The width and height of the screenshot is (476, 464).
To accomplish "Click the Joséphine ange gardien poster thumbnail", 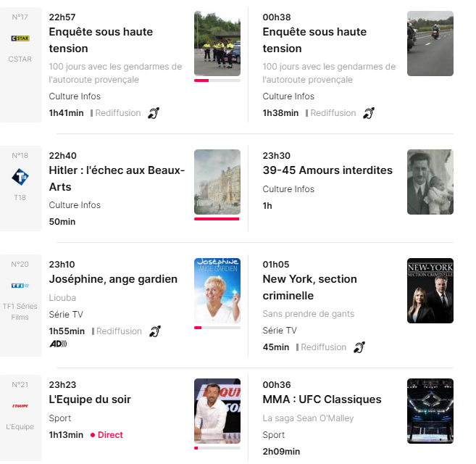I will pos(217,290).
